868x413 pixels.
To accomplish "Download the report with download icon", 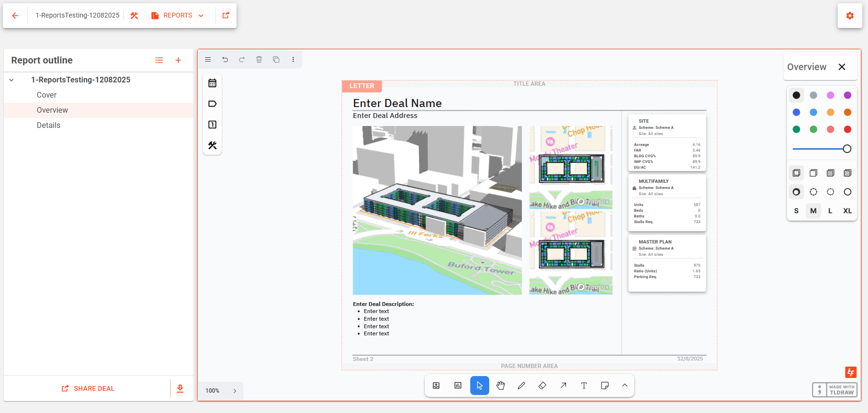I will 180,388.
